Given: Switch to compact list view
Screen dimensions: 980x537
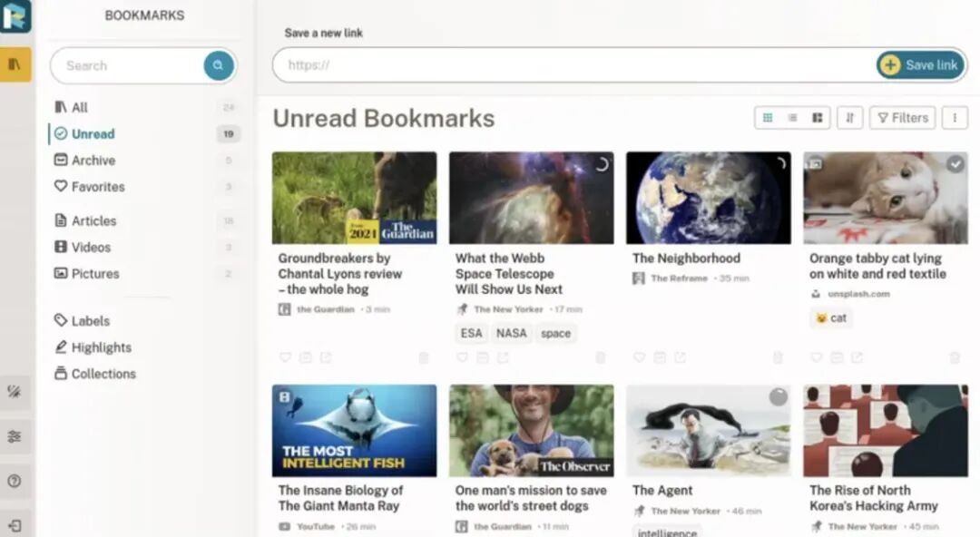Looking at the screenshot, I should [x=792, y=118].
